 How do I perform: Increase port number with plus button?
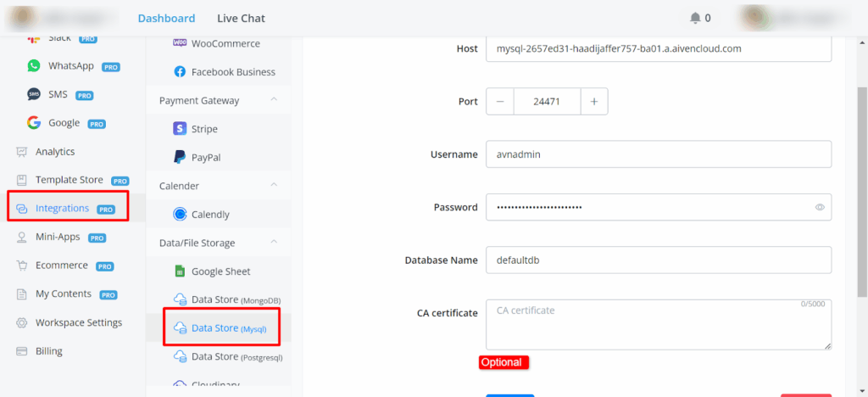click(x=594, y=102)
